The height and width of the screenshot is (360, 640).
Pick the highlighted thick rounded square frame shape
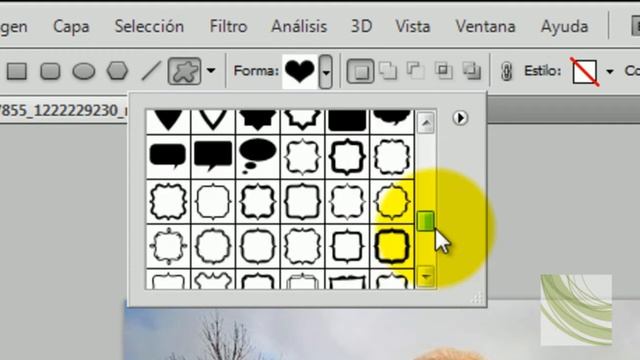point(392,246)
